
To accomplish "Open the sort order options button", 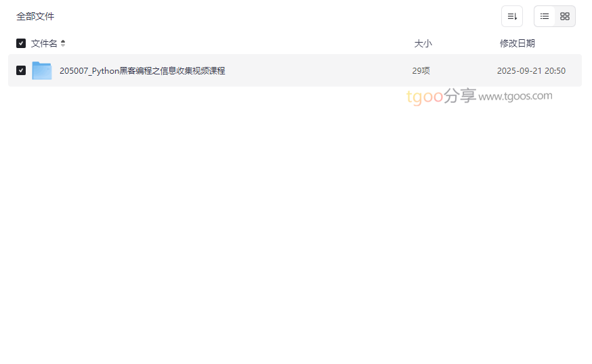I will pyautogui.click(x=512, y=16).
